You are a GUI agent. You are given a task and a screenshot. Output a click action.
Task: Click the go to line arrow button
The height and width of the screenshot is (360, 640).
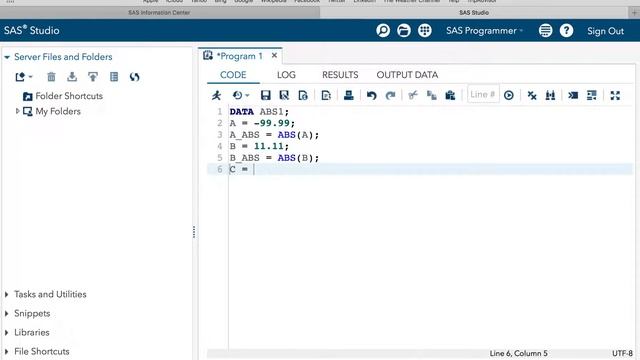tap(509, 96)
